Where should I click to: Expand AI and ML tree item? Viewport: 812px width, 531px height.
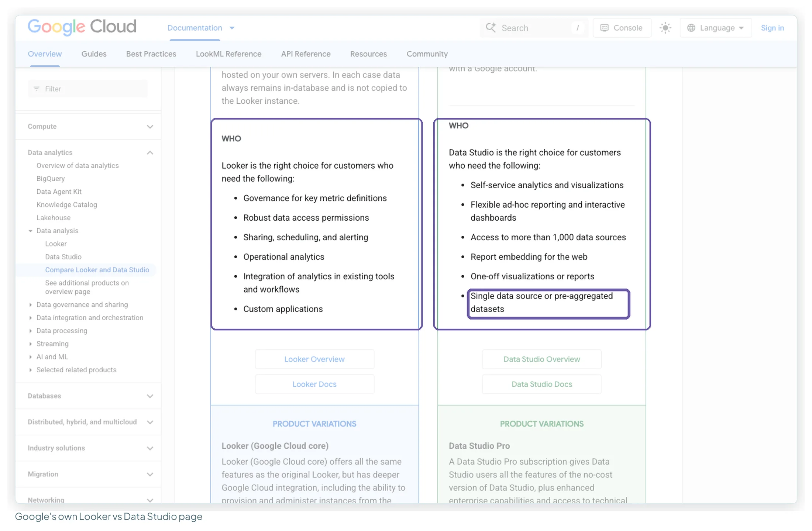[31, 357]
